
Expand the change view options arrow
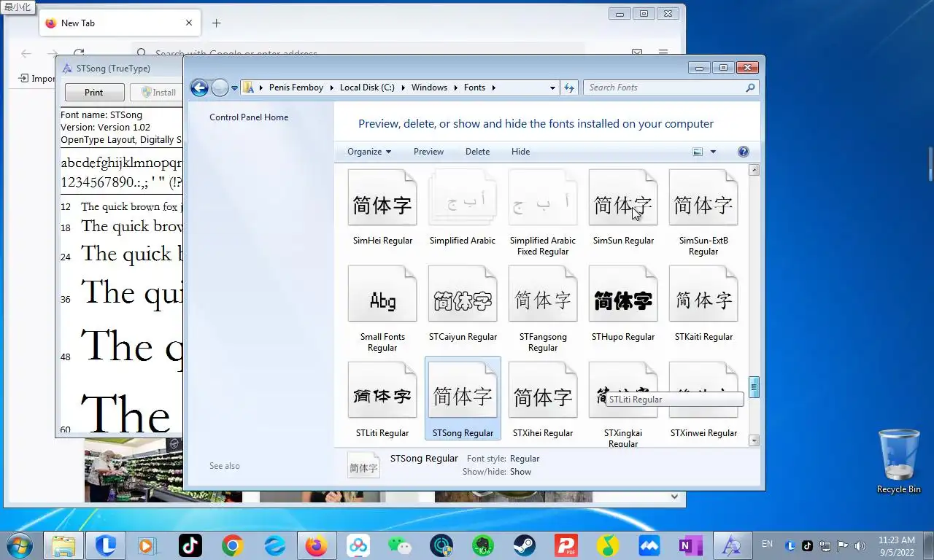pos(713,152)
